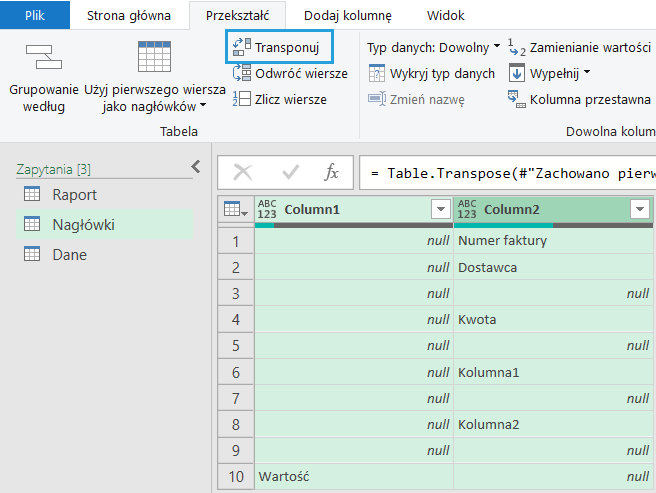Viewport: 656px width, 493px height.
Task: Open the Strona główna tab
Action: 128,16
